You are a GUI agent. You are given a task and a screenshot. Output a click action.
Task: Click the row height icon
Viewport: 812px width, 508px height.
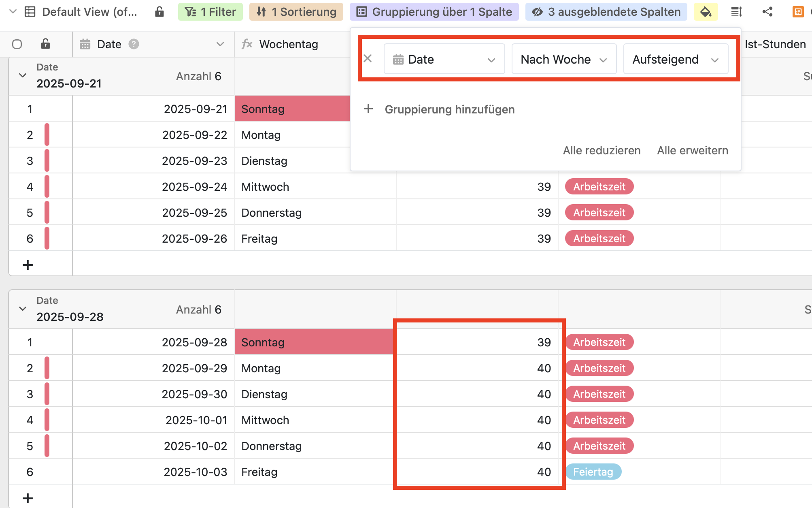coord(736,12)
